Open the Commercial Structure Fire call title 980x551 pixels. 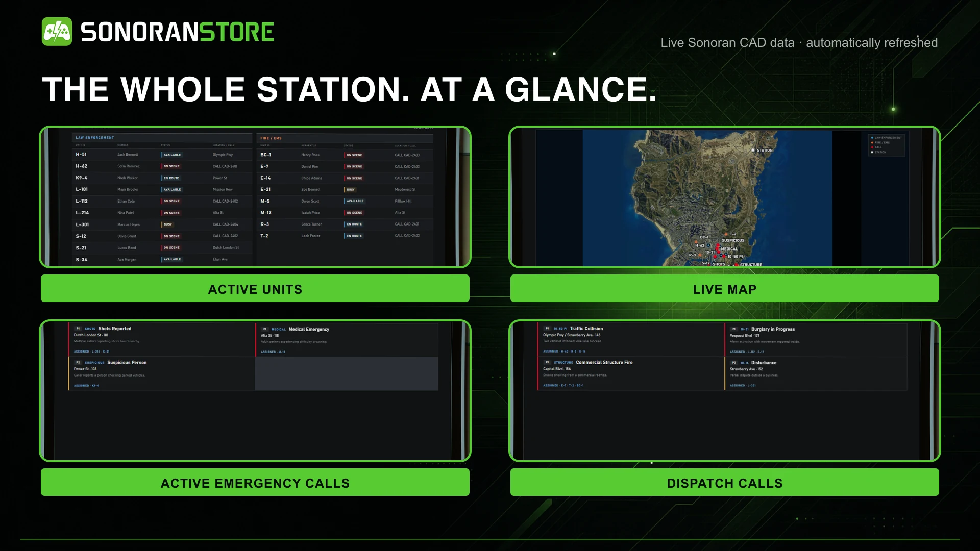tap(604, 363)
